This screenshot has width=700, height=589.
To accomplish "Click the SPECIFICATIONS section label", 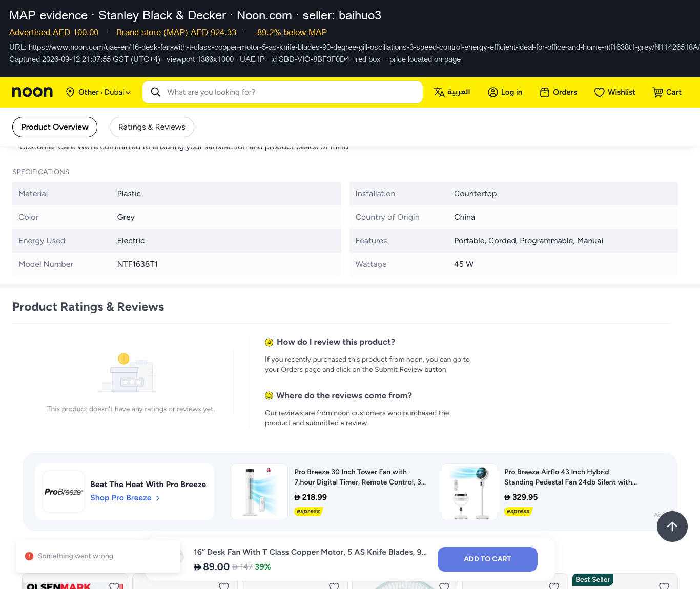I will [41, 172].
